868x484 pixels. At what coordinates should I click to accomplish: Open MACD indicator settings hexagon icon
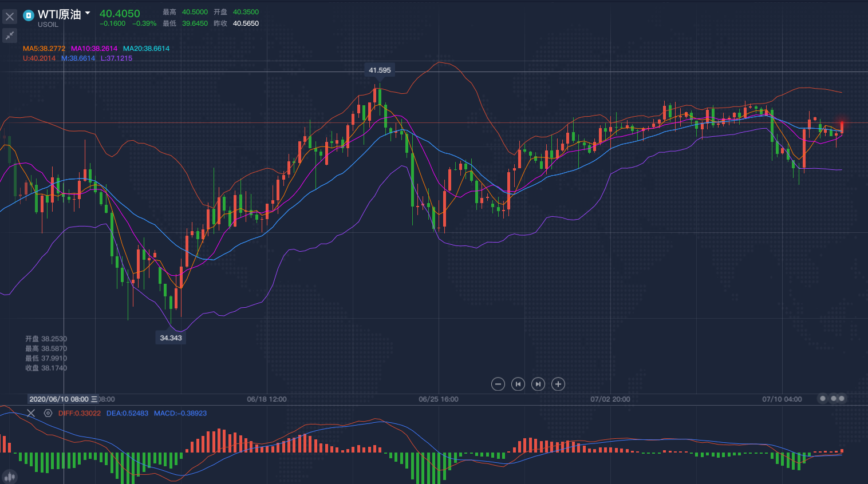48,413
